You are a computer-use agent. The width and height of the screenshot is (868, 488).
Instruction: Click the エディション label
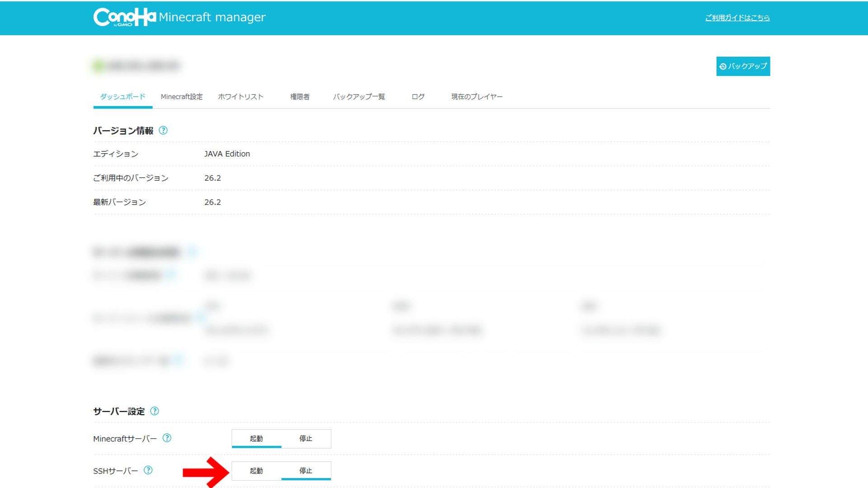tap(116, 154)
